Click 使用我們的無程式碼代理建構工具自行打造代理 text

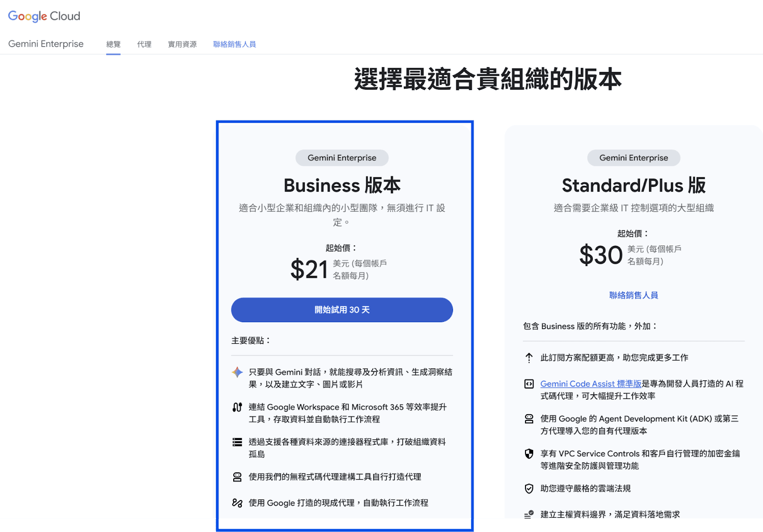click(335, 477)
